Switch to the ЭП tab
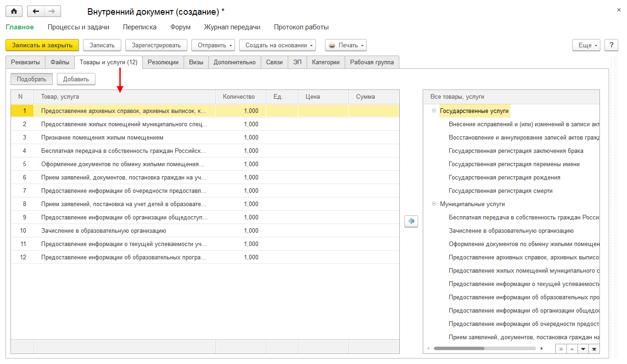 click(x=297, y=62)
